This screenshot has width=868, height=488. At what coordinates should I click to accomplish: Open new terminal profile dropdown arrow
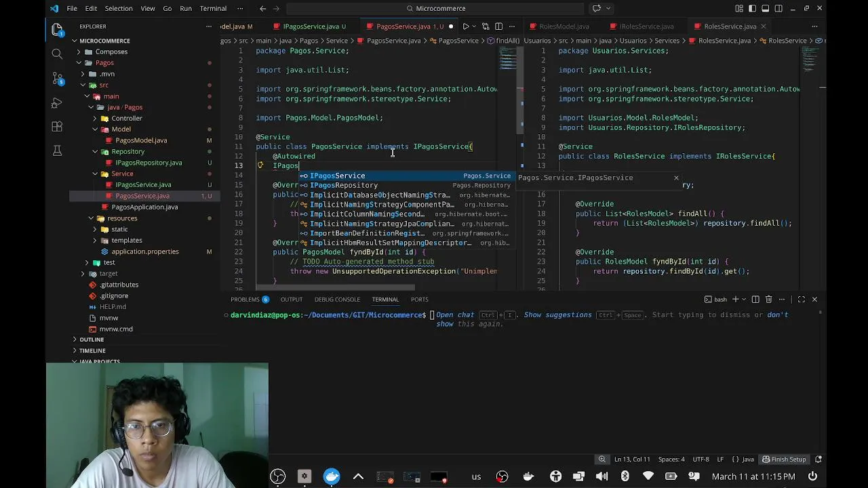tap(745, 299)
